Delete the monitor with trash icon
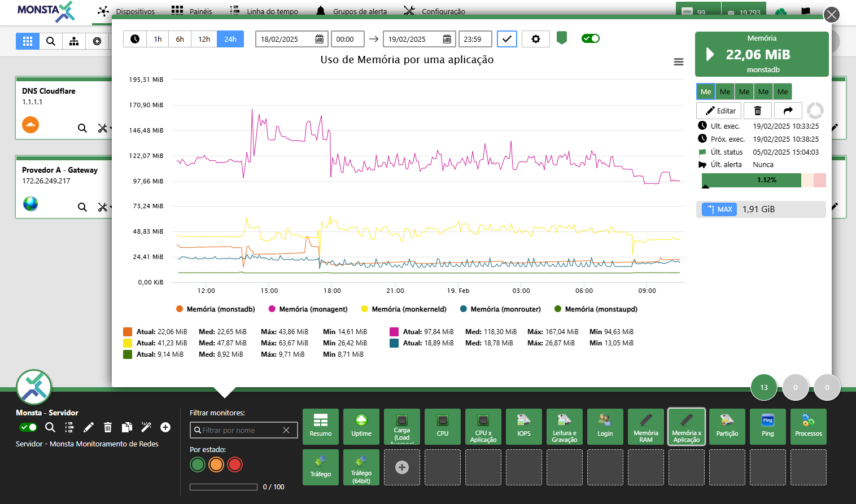 click(758, 111)
